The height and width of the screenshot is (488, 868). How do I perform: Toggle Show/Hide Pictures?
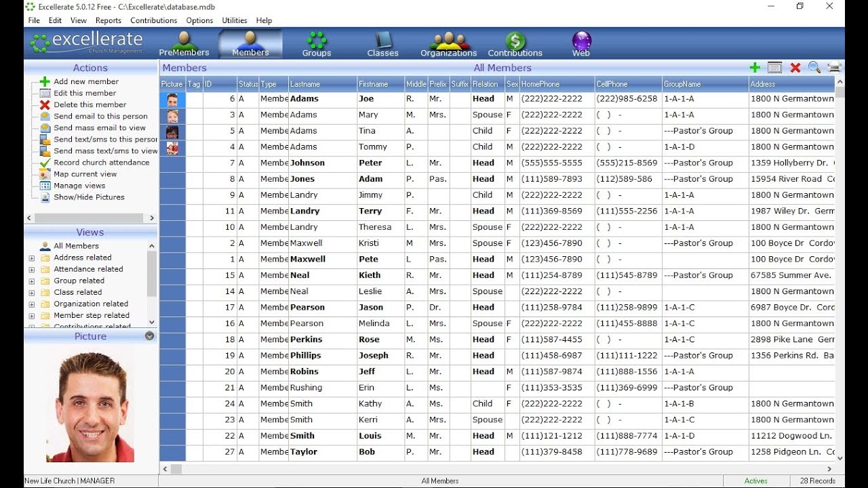(83, 197)
